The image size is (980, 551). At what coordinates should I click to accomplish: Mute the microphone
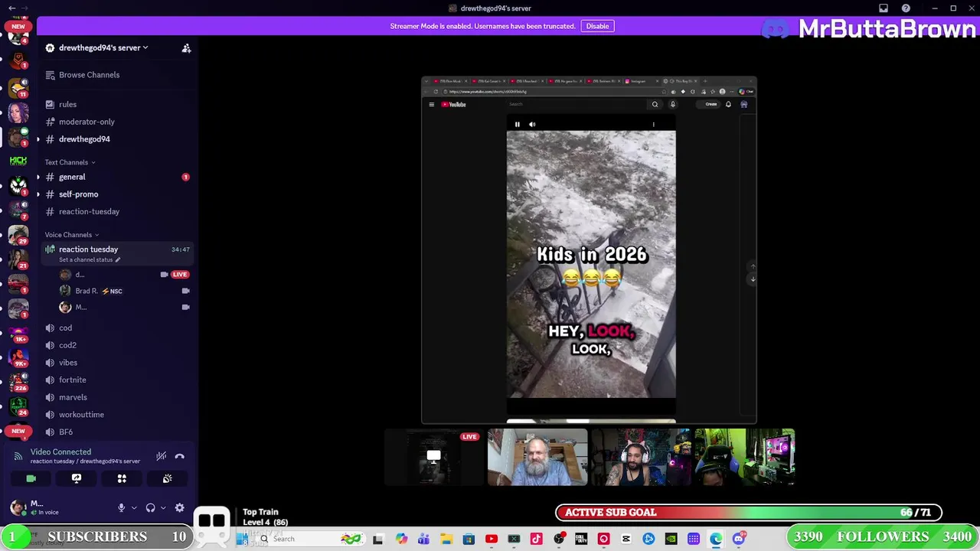[x=121, y=507]
